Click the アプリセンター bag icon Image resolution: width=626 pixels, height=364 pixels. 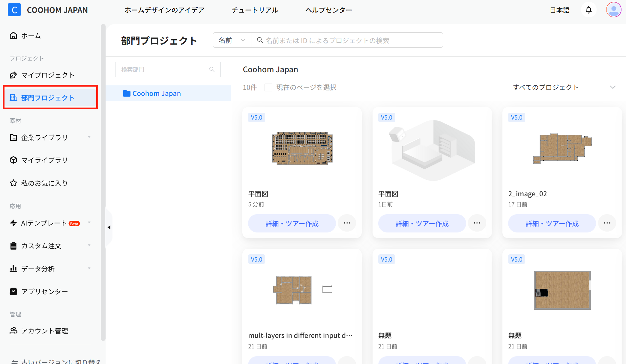[13, 291]
